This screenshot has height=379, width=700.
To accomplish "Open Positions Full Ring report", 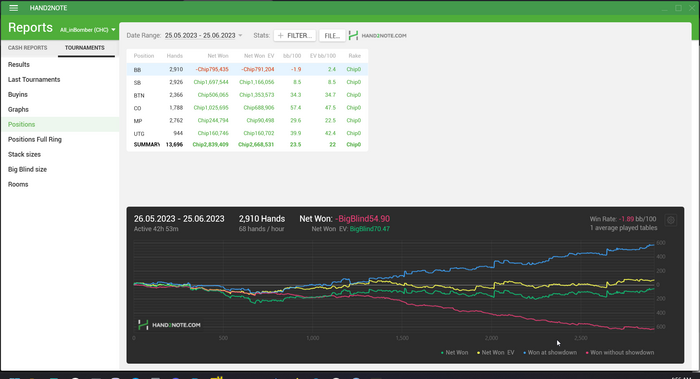I will click(x=35, y=139).
